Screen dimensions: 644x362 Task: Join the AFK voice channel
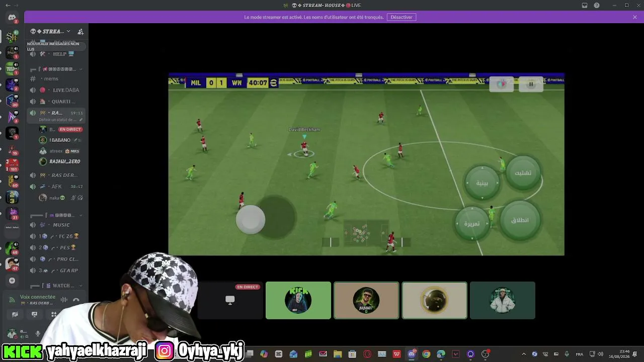[56, 187]
